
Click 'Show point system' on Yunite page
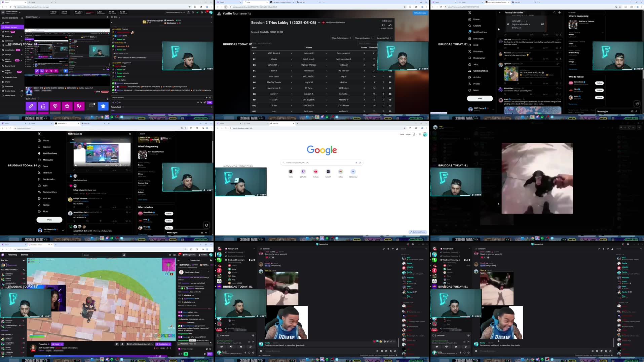(x=364, y=38)
